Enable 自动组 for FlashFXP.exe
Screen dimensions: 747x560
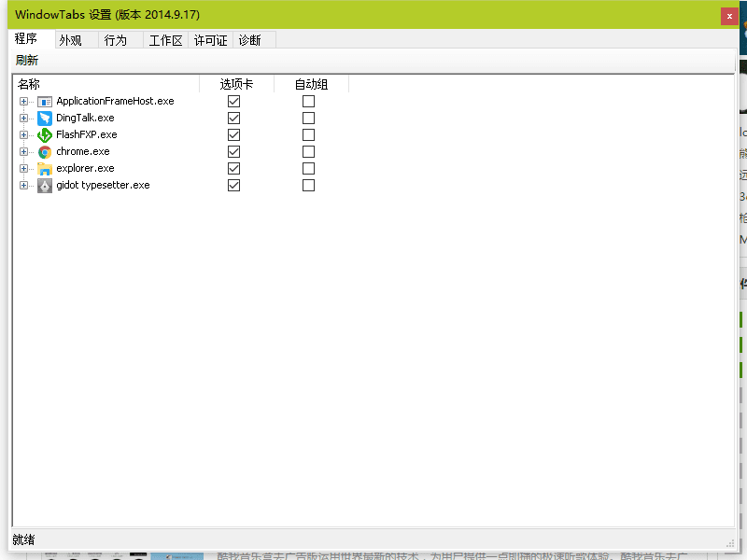click(x=308, y=134)
